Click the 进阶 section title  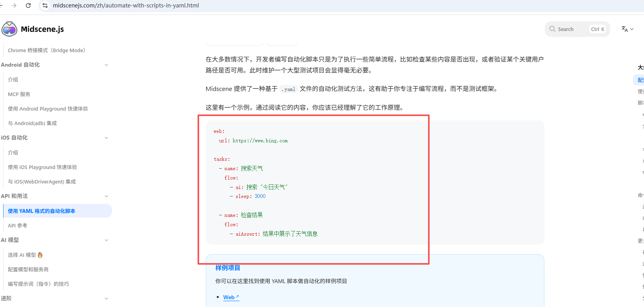(6, 298)
